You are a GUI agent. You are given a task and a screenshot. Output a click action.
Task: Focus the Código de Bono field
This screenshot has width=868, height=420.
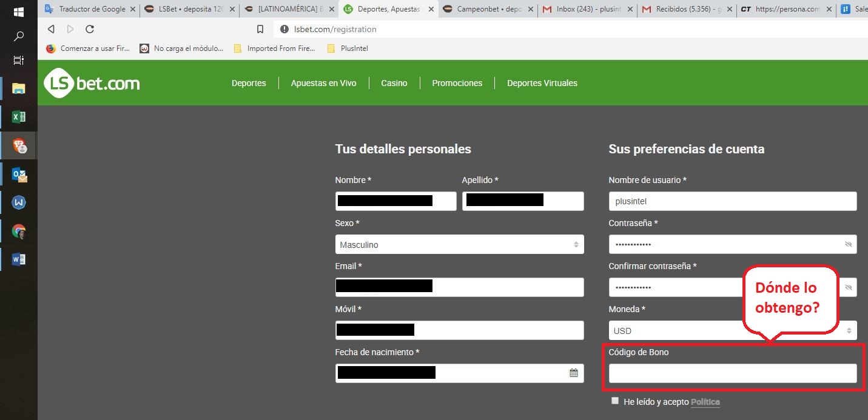733,373
